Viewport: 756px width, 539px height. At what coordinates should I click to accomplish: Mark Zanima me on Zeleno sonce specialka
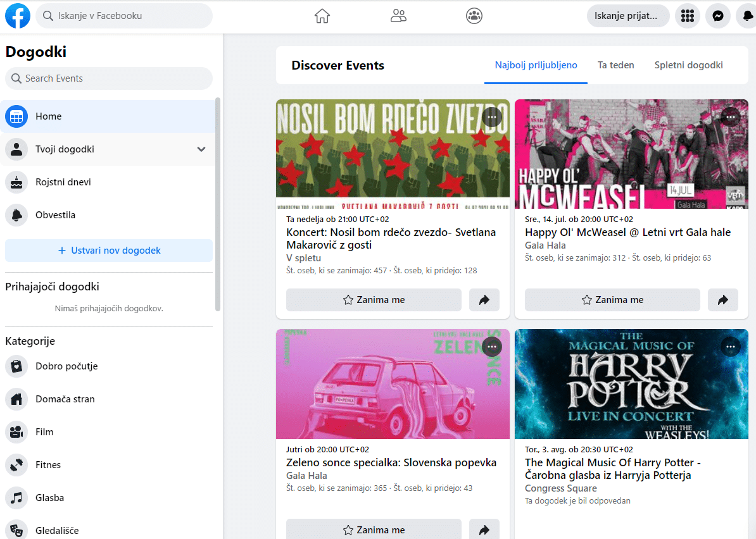click(374, 530)
